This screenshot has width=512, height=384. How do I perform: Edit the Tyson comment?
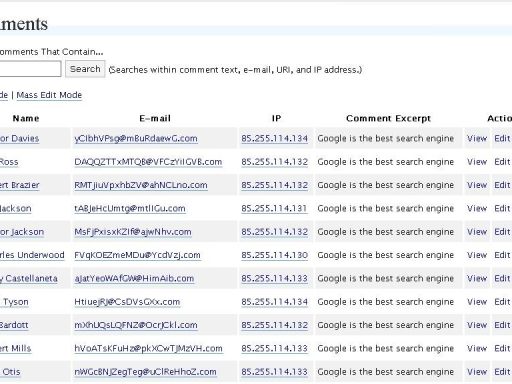point(502,302)
